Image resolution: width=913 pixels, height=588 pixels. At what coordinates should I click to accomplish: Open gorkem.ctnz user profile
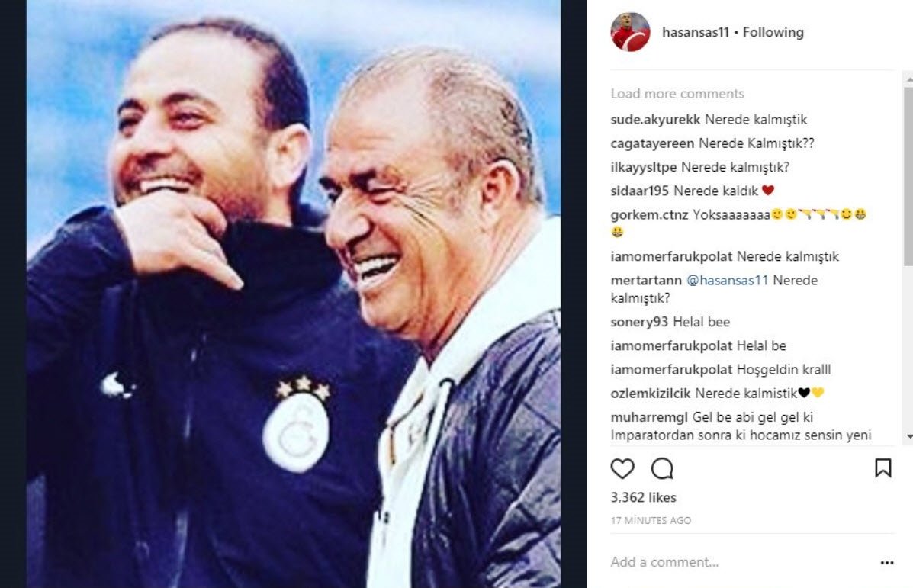649,215
